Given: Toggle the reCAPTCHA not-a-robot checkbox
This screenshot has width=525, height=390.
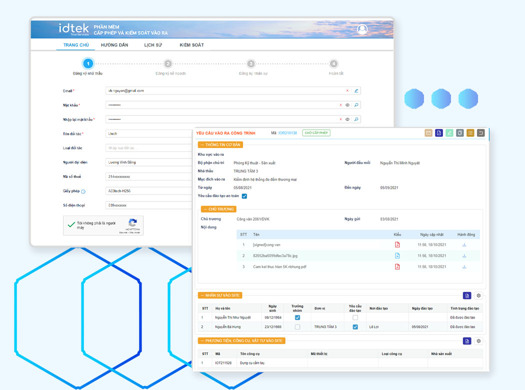Looking at the screenshot, I should point(71,225).
